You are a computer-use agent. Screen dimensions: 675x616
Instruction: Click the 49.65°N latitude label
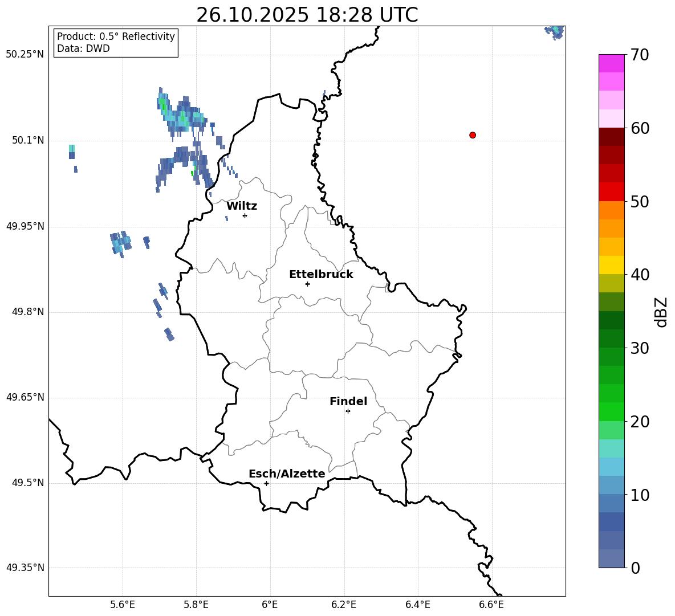tap(25, 397)
